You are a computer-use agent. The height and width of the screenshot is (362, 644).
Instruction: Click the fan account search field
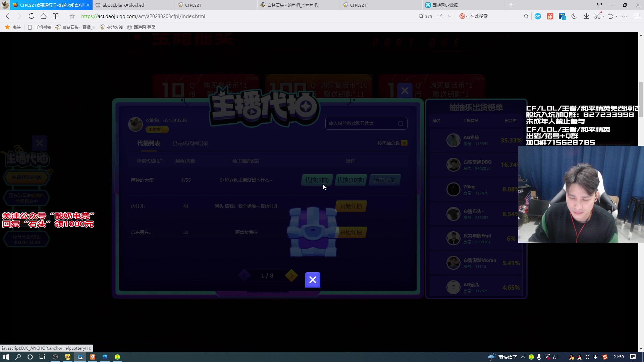click(366, 123)
